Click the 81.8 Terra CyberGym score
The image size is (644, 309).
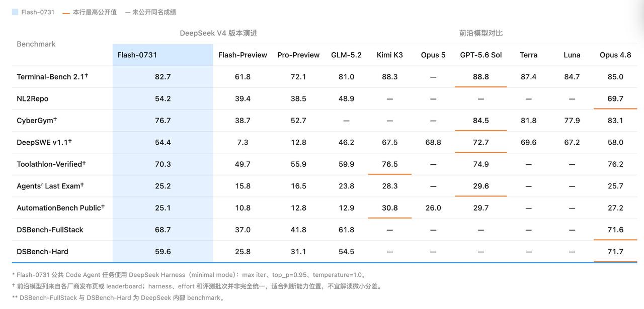click(528, 121)
